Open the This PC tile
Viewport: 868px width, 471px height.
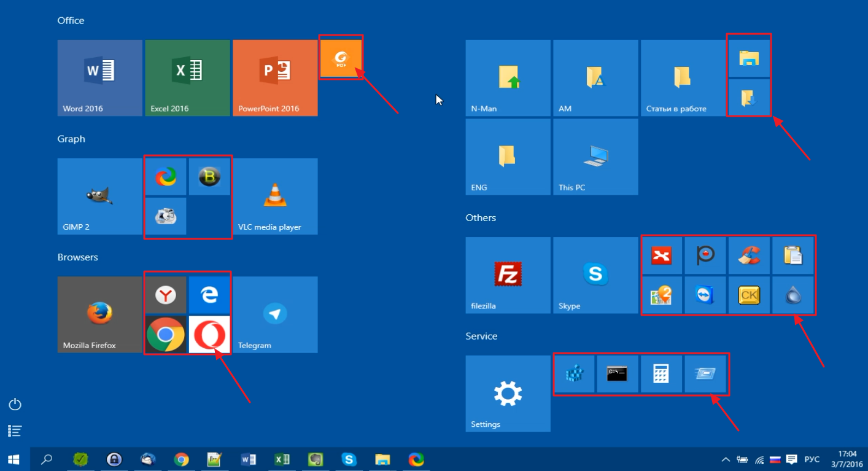click(x=595, y=157)
